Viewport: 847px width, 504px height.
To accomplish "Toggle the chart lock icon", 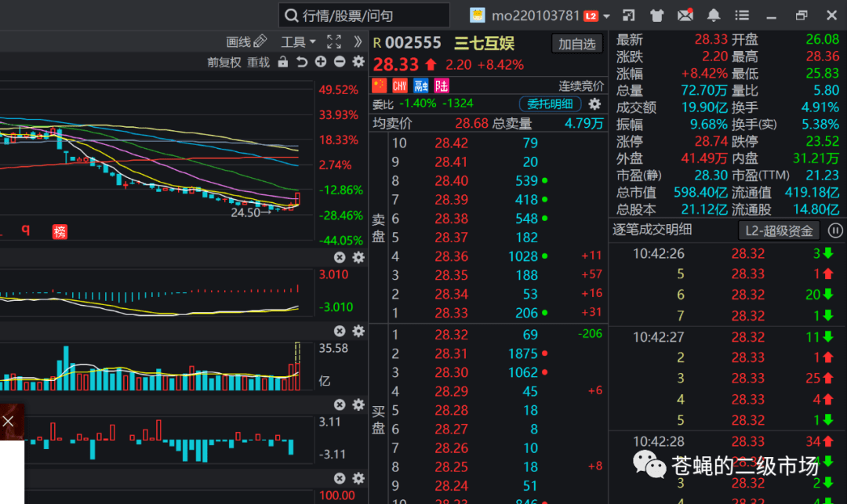I will [x=282, y=61].
